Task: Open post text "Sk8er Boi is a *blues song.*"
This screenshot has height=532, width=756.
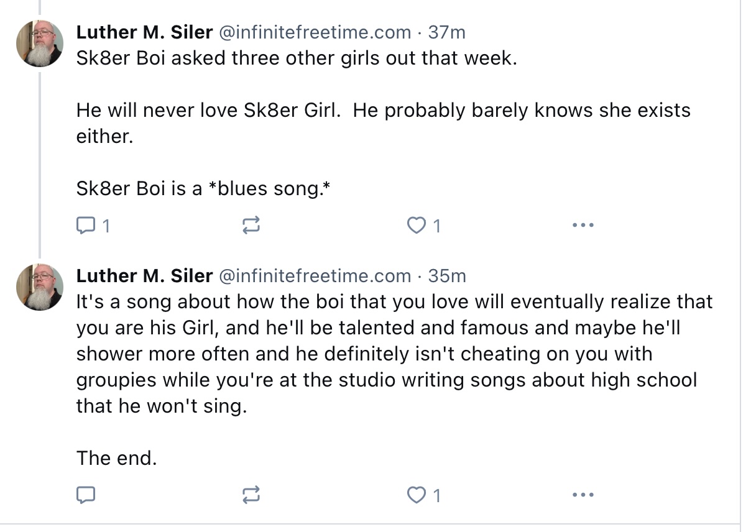Action: 203,189
